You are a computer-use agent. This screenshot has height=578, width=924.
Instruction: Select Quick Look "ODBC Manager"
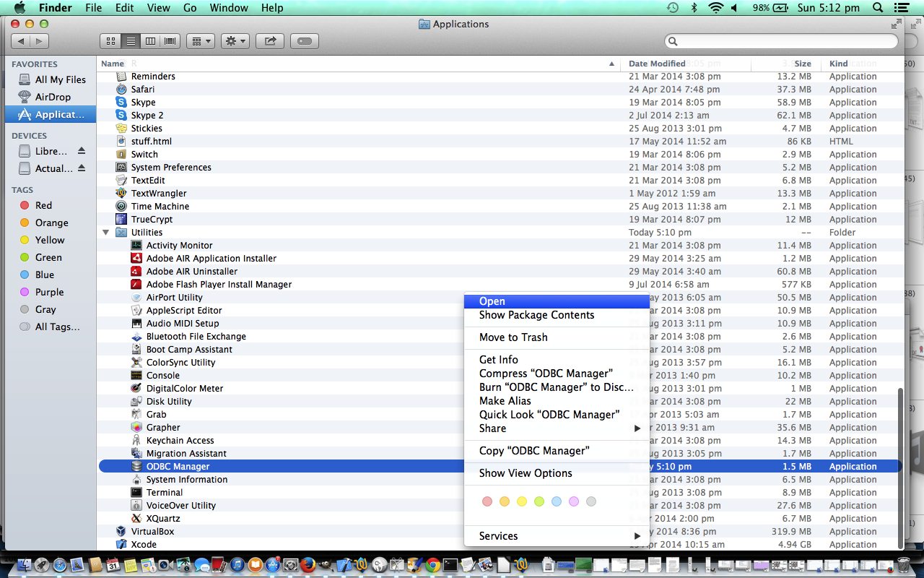tap(557, 415)
